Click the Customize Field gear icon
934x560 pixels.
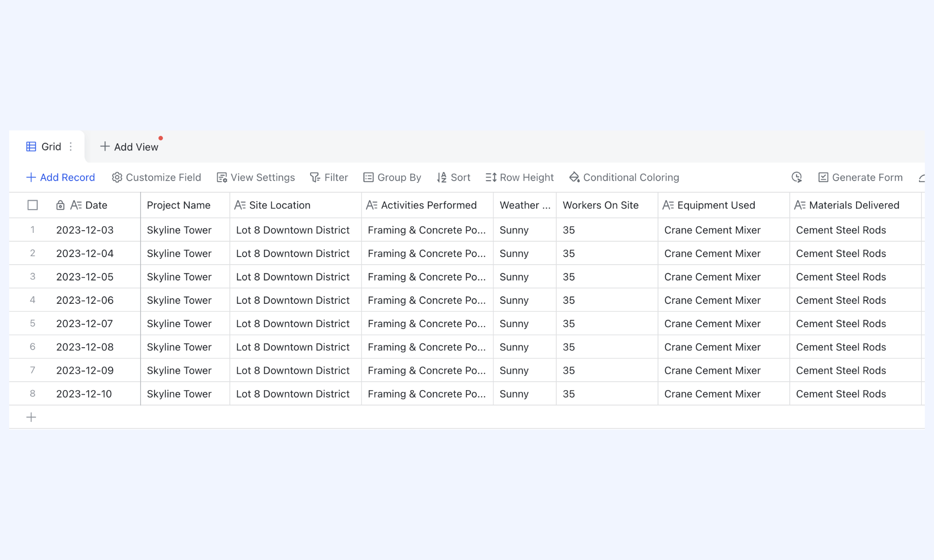pyautogui.click(x=117, y=177)
